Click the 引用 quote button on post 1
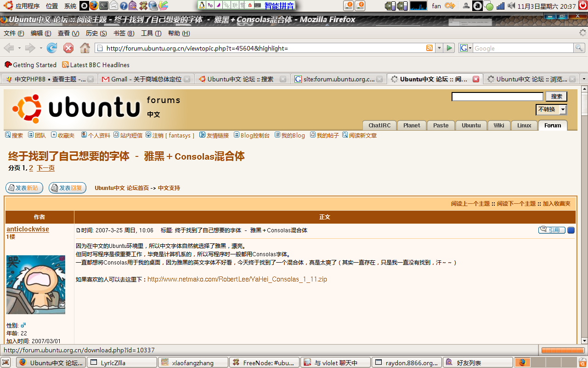Viewport: 588px width, 368px height. tap(552, 230)
